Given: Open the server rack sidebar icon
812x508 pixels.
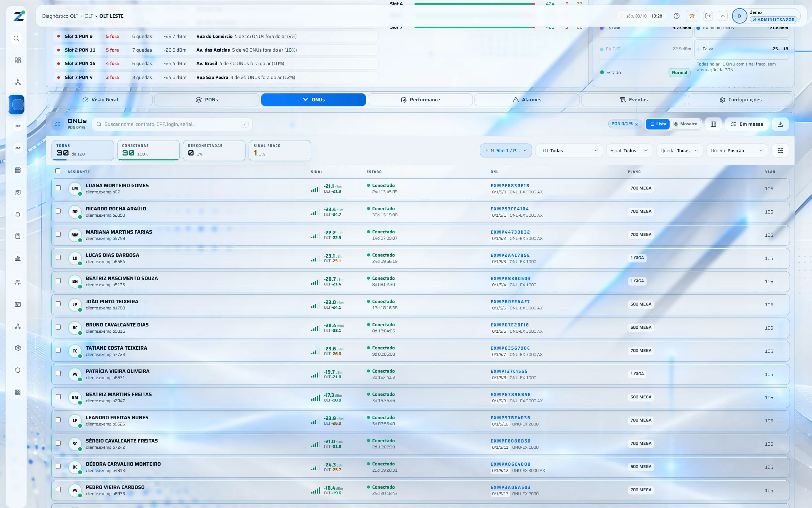Looking at the screenshot, I should (x=18, y=170).
